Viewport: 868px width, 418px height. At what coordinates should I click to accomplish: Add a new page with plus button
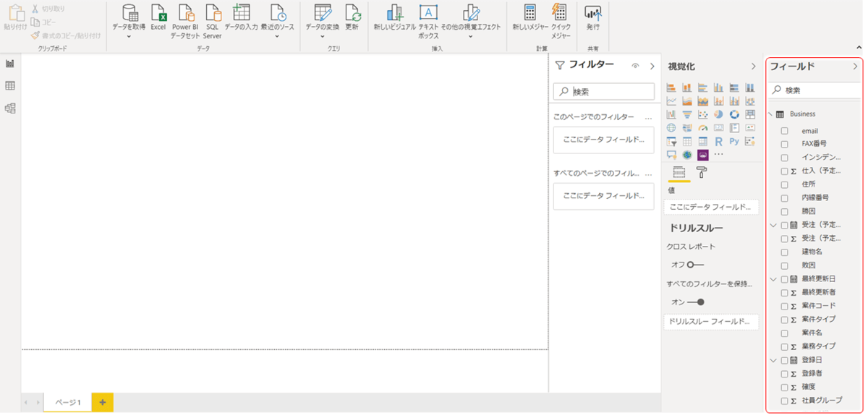103,402
